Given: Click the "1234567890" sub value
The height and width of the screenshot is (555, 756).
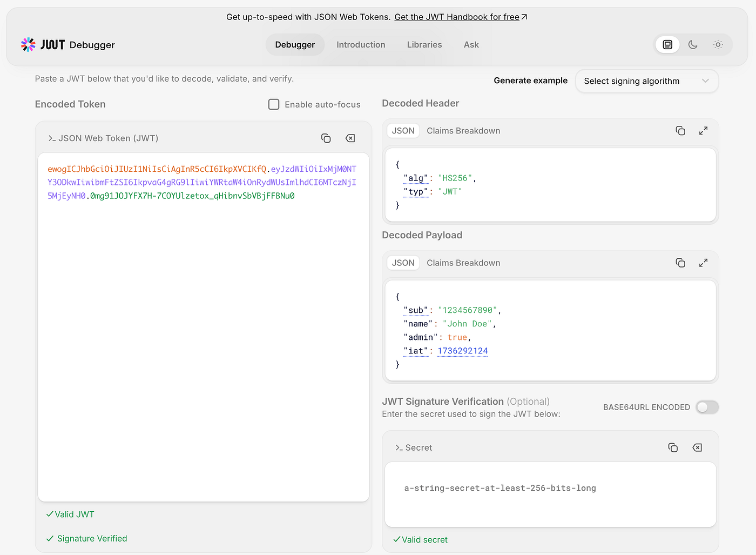Looking at the screenshot, I should tap(468, 310).
